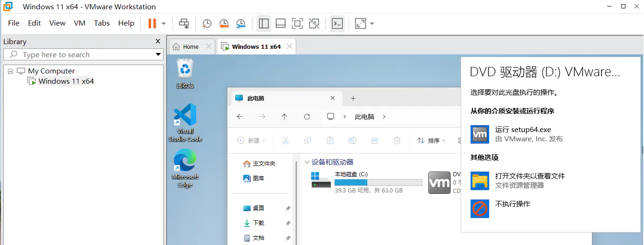This screenshot has width=644, height=245.
Task: Click the Rename icon in Explorer toolbar
Action: [352, 140]
